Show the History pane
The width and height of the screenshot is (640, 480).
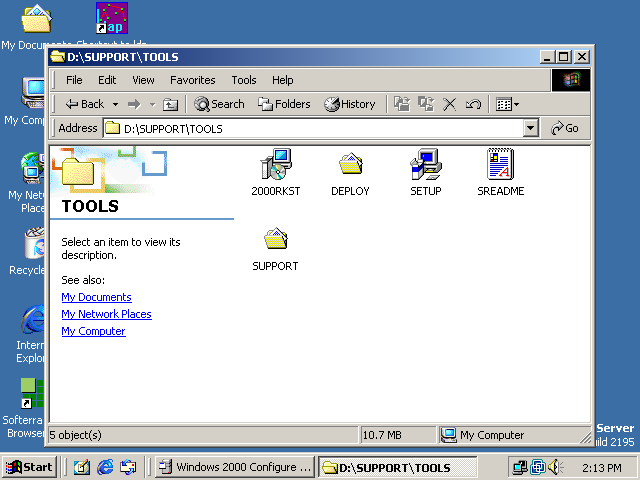[x=350, y=104]
